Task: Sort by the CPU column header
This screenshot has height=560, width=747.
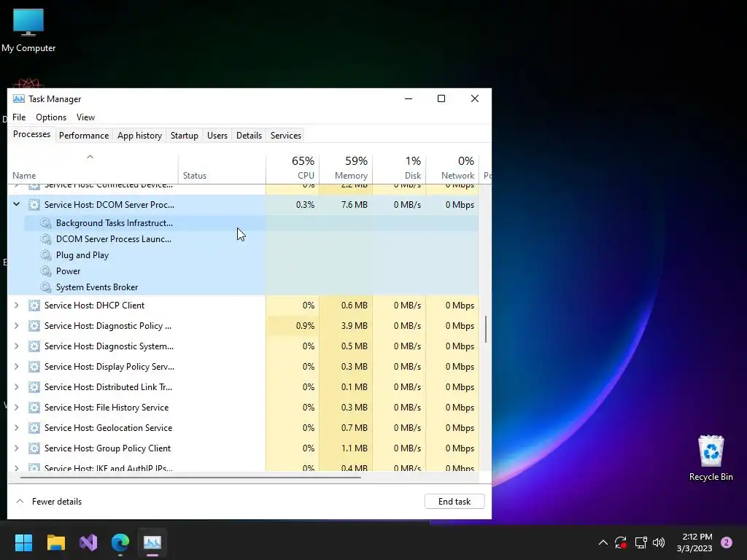Action: (293, 168)
